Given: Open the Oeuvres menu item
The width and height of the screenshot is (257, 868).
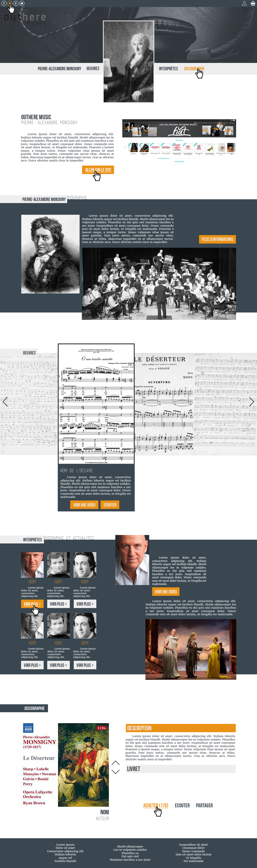Looking at the screenshot, I should coord(93,68).
